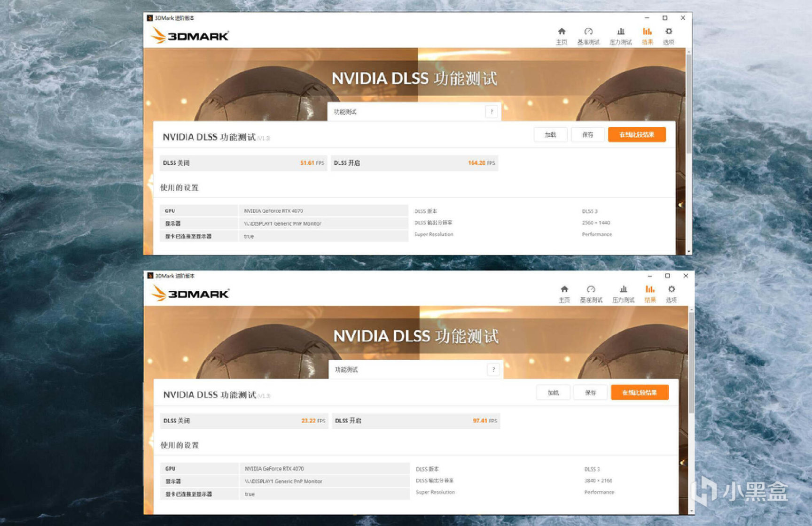Switch to 基准测试 in bottom window navigation
This screenshot has width=812, height=526.
pos(592,294)
